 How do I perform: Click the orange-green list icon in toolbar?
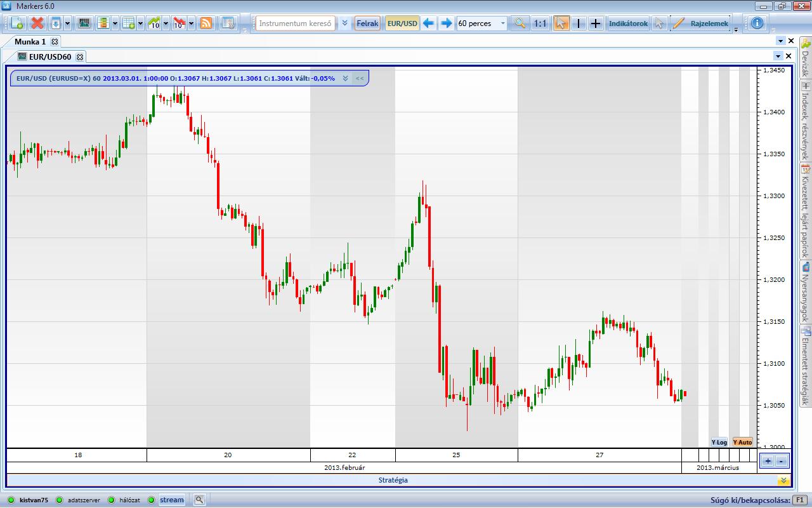pyautogui.click(x=103, y=23)
